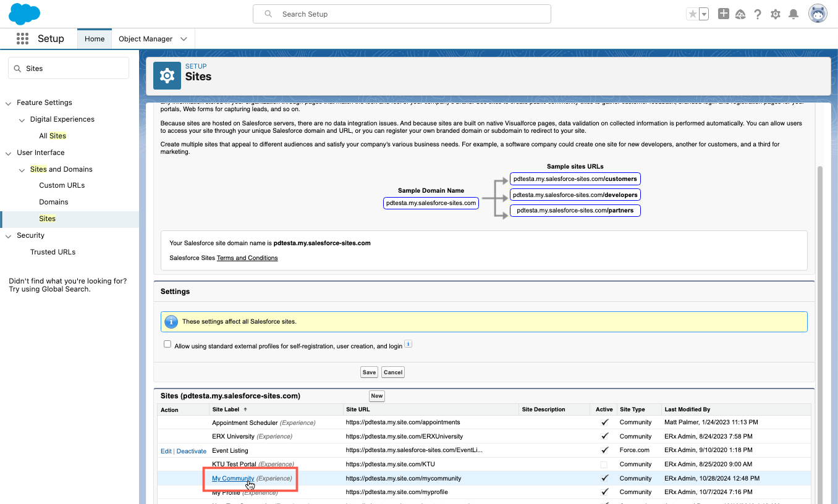Screen dimensions: 838x504
Task: Switch to the Home tab
Action: click(95, 39)
